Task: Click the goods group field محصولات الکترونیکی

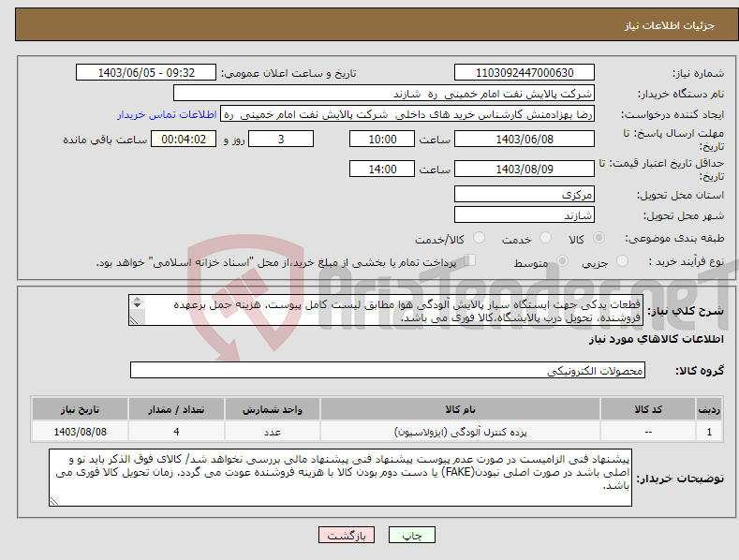Action: pyautogui.click(x=388, y=371)
